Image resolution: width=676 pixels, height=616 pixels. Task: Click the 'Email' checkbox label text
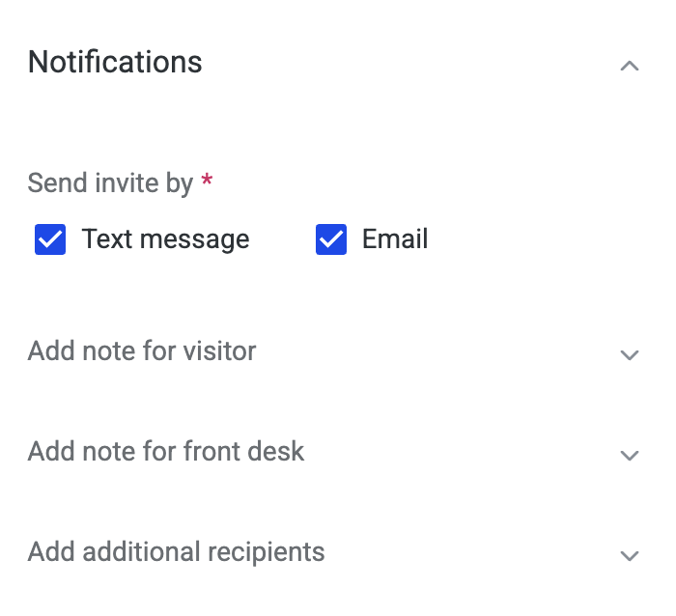[394, 239]
